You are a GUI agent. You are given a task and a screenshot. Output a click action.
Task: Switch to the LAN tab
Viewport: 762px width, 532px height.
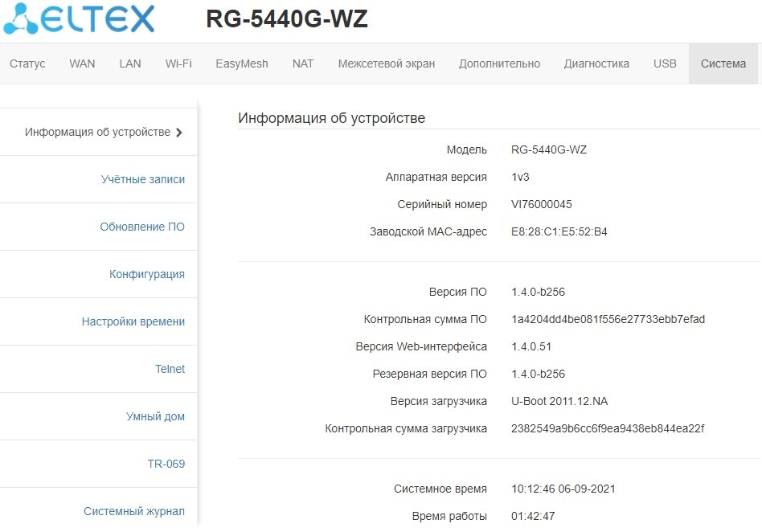point(130,63)
